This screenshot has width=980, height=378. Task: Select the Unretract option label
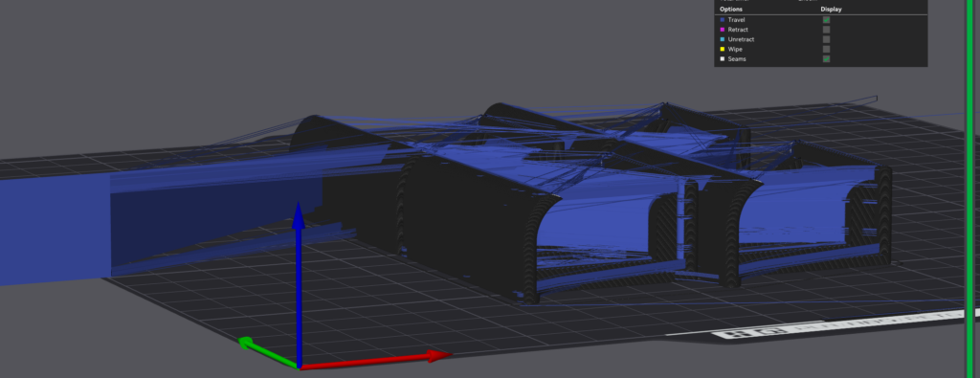tap(742, 39)
